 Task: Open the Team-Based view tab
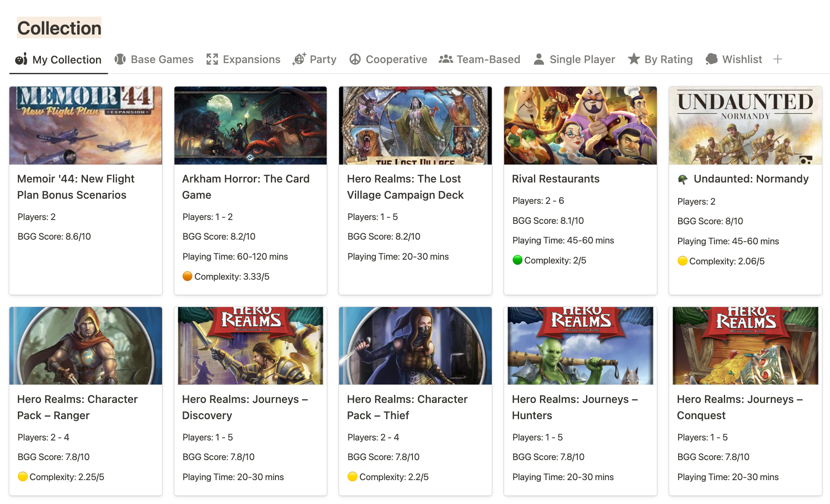480,59
